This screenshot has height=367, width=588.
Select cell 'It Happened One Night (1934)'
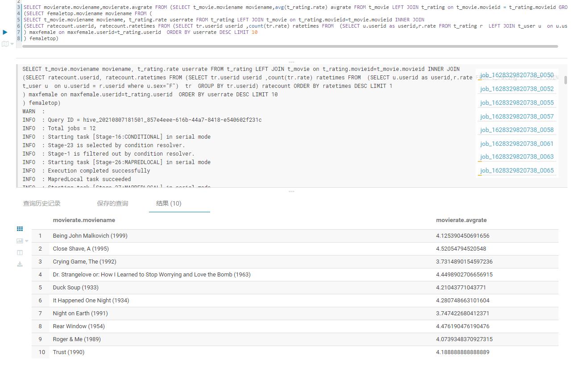point(91,300)
